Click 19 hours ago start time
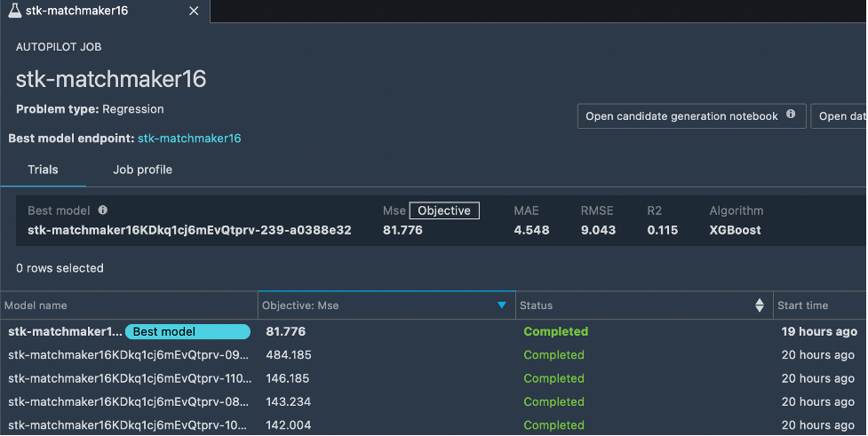Viewport: 868px width, 436px height. point(819,331)
